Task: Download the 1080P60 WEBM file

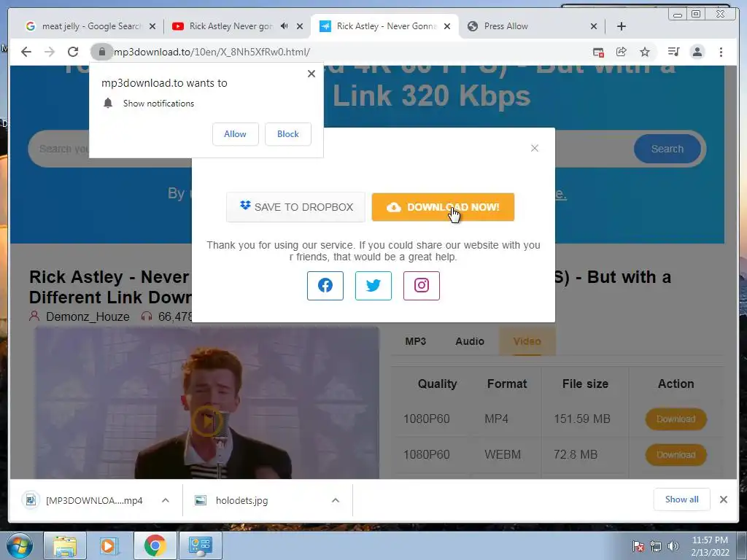Action: tap(676, 455)
